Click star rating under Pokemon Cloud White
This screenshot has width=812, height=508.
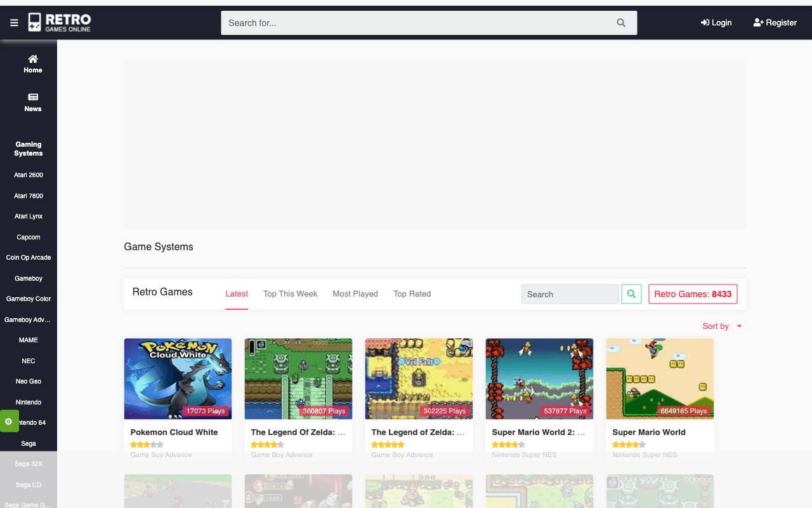click(147, 444)
